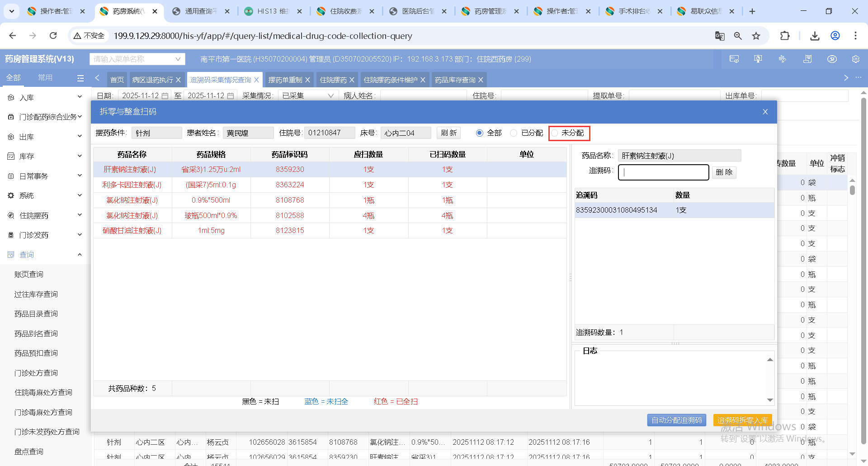Open a new browser tab
The image size is (868, 466).
tap(752, 11)
